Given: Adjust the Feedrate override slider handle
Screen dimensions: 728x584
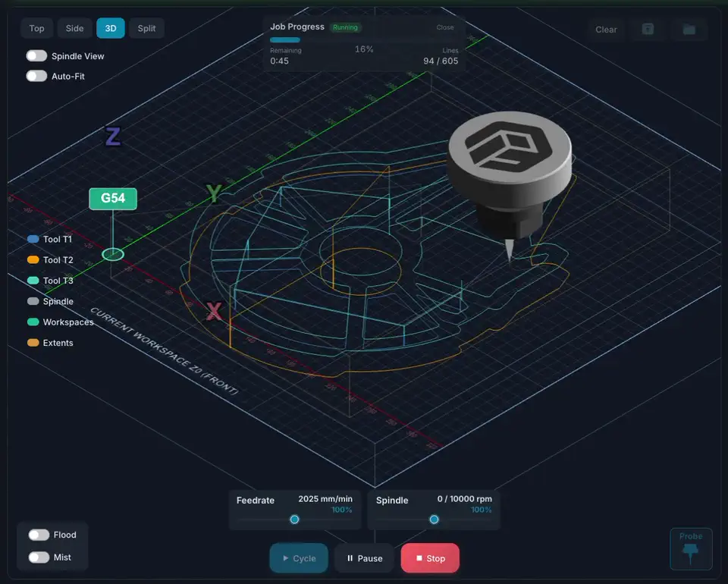Looking at the screenshot, I should 294,520.
